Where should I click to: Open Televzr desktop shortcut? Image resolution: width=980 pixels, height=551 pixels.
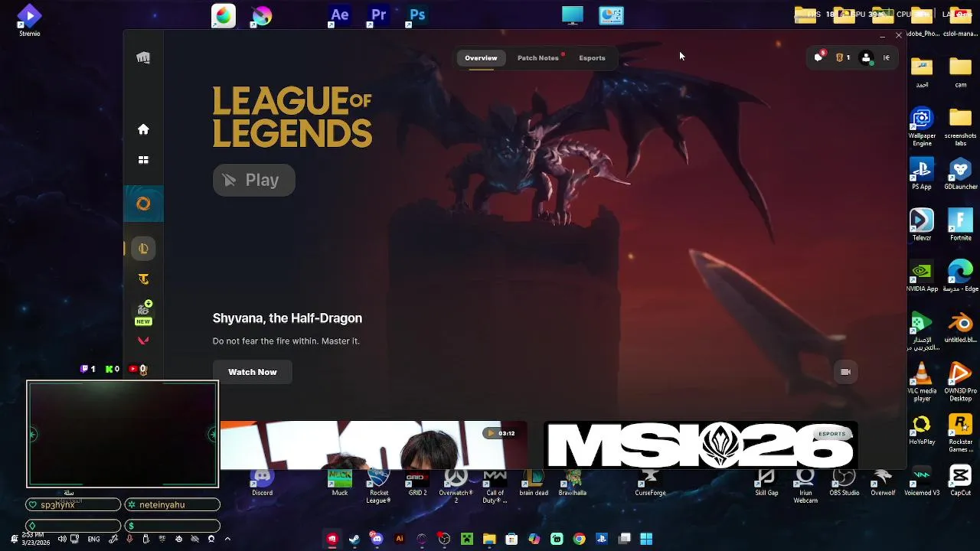coord(922,225)
